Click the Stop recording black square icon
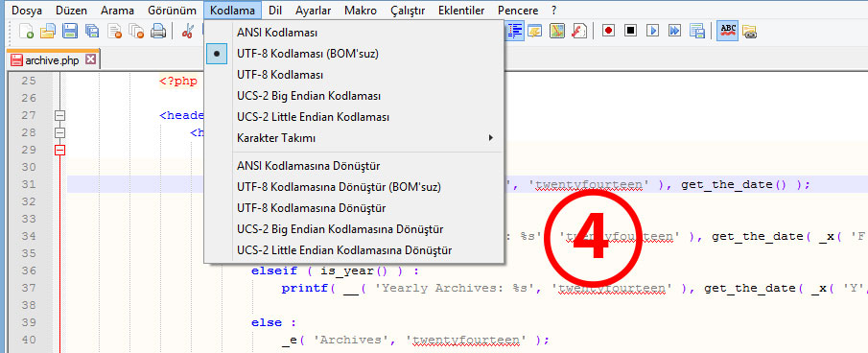This screenshot has width=868, height=353. click(630, 31)
